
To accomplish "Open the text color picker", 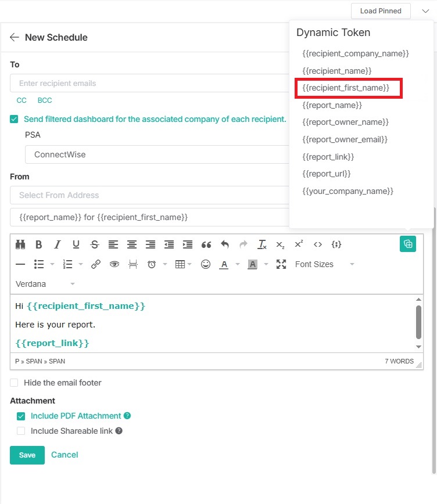I will [x=224, y=264].
